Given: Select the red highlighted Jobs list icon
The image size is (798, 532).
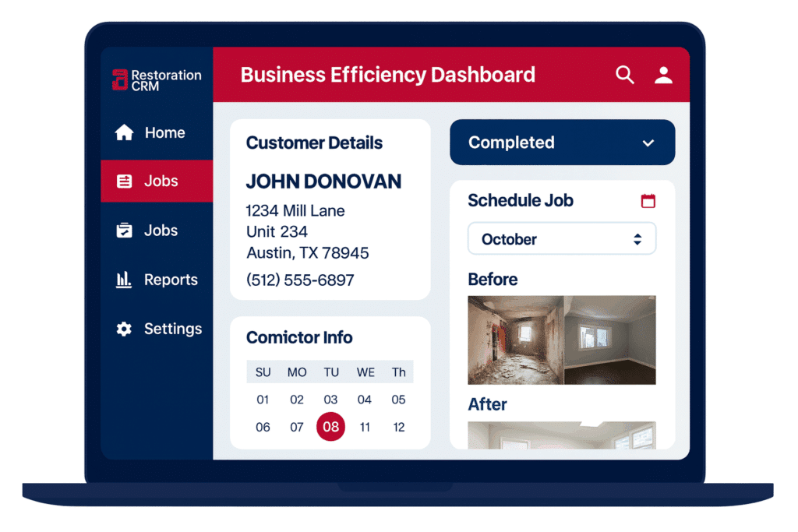Looking at the screenshot, I should click(x=124, y=181).
